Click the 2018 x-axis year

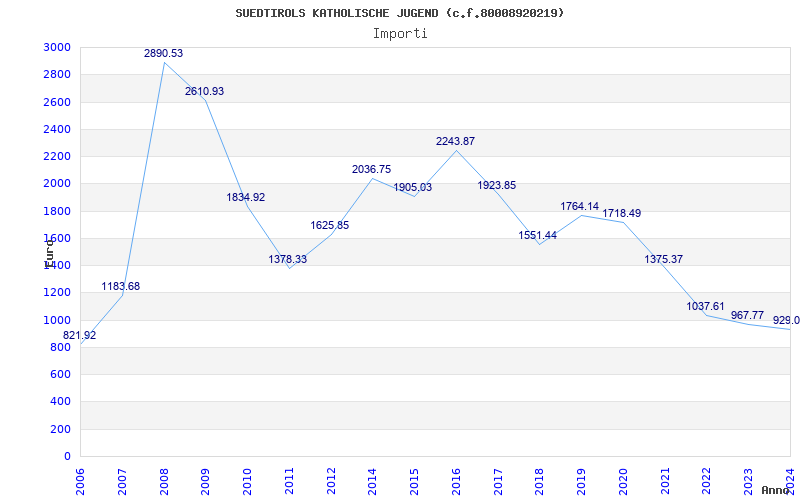540,481
